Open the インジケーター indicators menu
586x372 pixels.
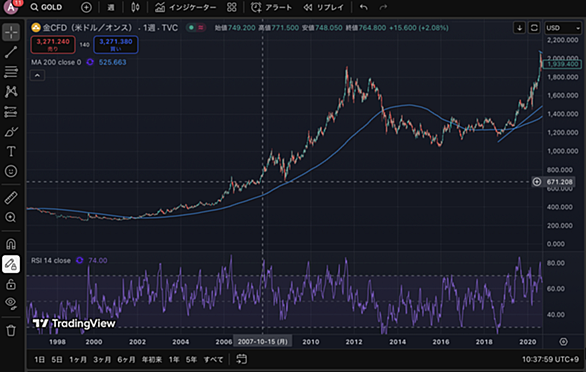pyautogui.click(x=185, y=7)
